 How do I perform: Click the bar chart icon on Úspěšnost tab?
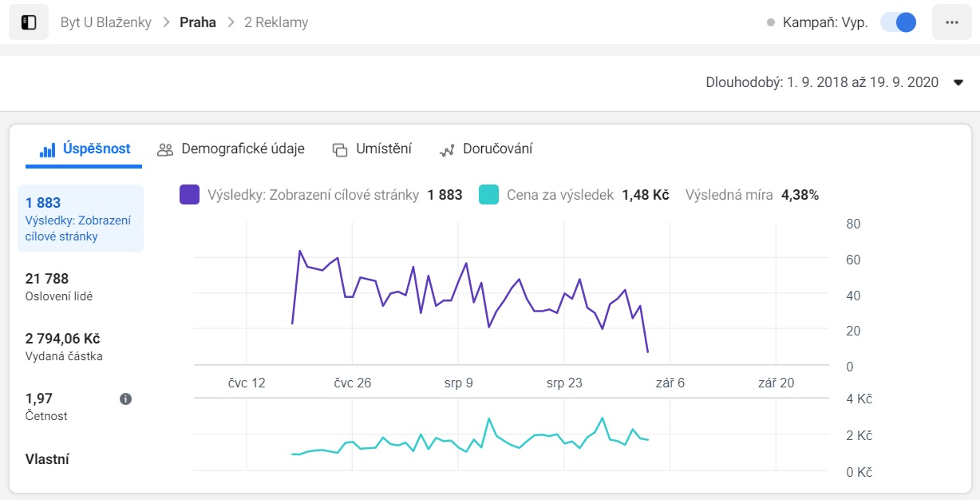[48, 149]
